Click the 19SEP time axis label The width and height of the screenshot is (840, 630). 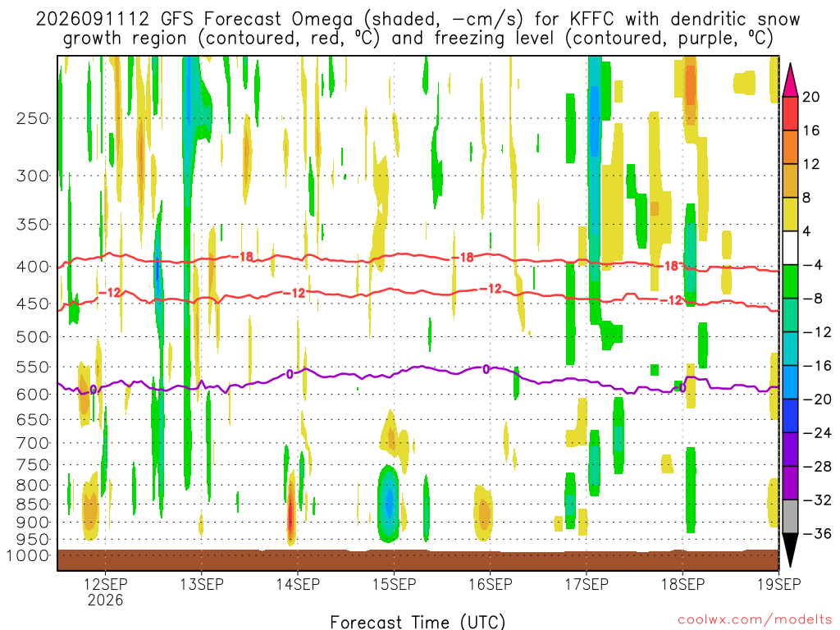pos(779,584)
